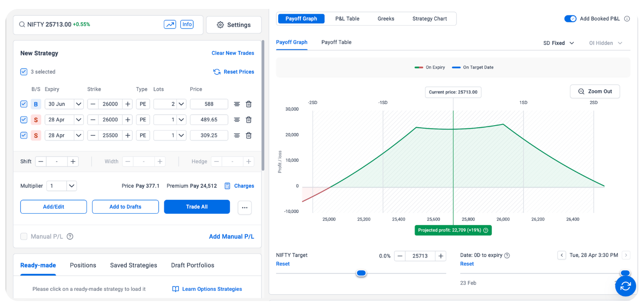The image size is (644, 307).
Task: Delete the 30 Jun 26000 PE trade
Action: [x=249, y=104]
